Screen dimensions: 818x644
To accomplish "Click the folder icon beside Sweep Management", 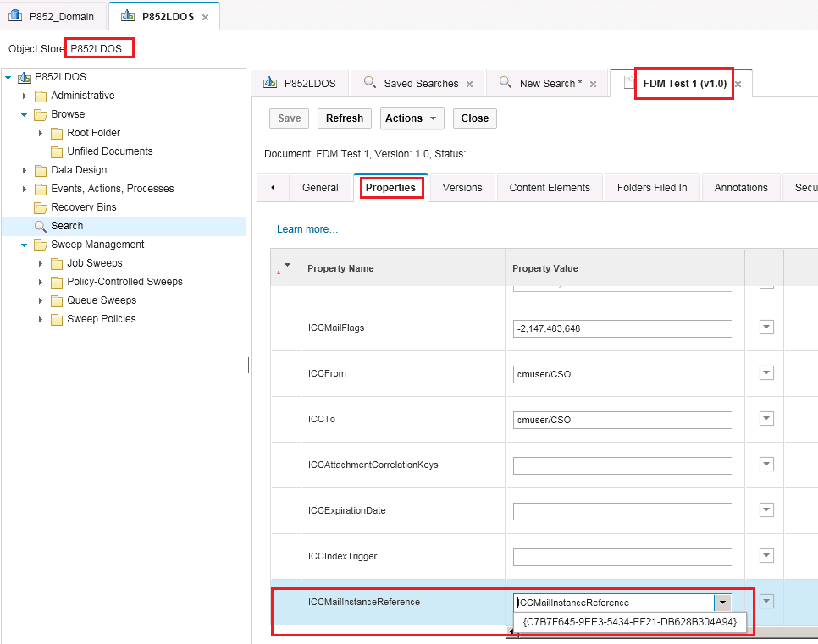I will pos(40,244).
